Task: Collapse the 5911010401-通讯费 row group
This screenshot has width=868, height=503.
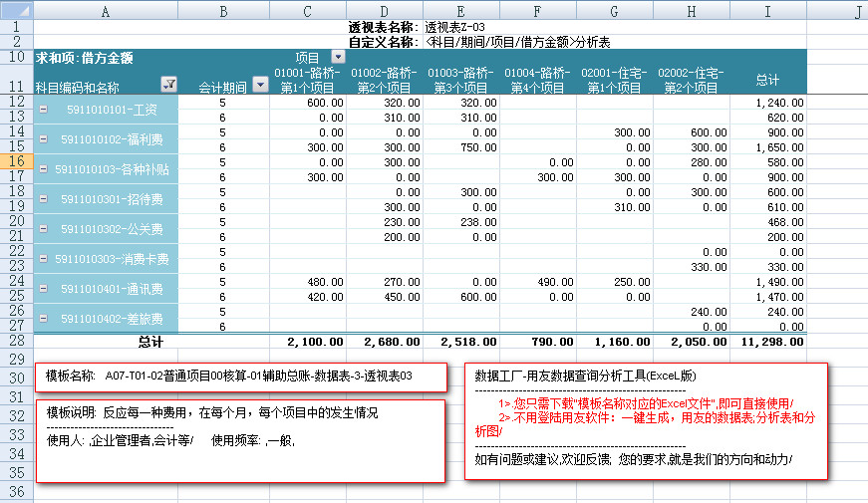Action: (x=43, y=289)
